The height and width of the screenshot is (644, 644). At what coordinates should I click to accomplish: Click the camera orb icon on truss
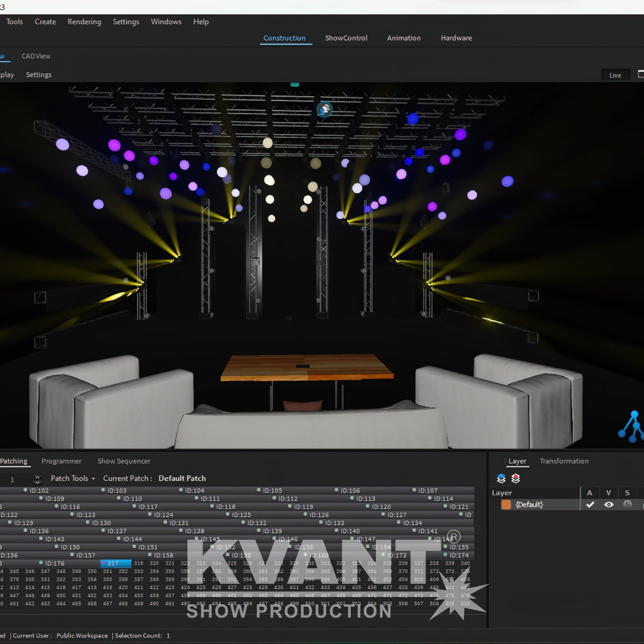(324, 109)
